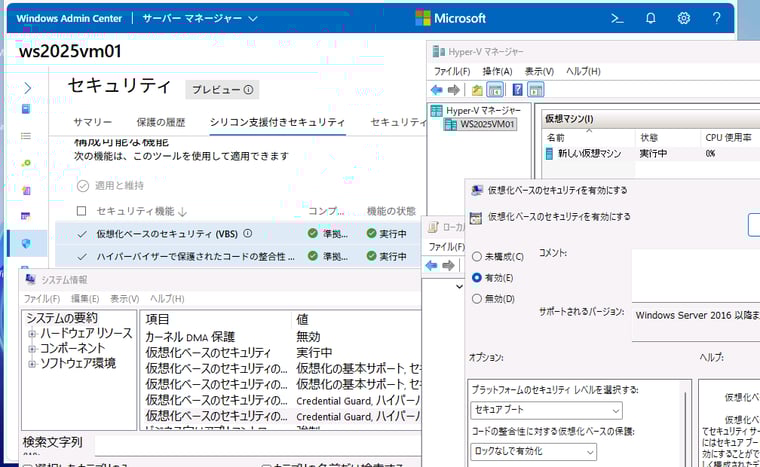This screenshot has width=760, height=467.
Task: Open 操作(A) menu in Hyper-V Manager
Action: (x=497, y=71)
